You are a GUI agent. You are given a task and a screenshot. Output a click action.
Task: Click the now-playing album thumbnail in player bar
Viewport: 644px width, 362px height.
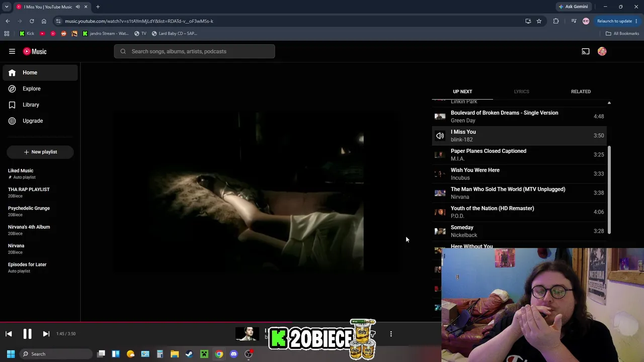[247, 334]
